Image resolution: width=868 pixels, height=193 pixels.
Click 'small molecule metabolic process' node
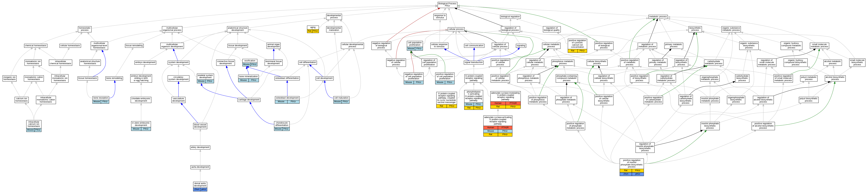(x=820, y=45)
